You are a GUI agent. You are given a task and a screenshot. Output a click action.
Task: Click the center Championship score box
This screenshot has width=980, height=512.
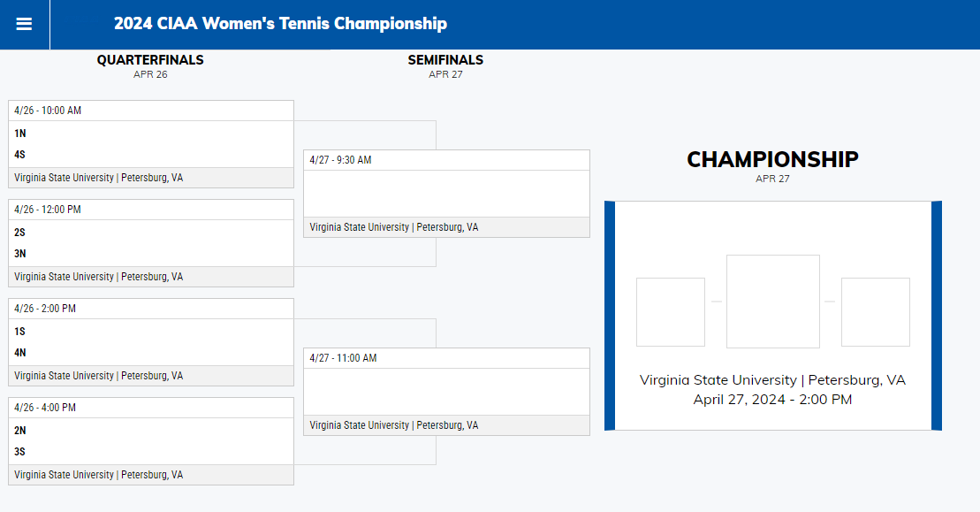pos(772,301)
